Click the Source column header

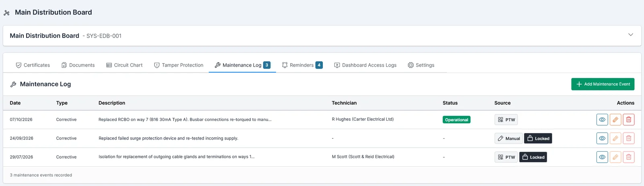(x=502, y=103)
